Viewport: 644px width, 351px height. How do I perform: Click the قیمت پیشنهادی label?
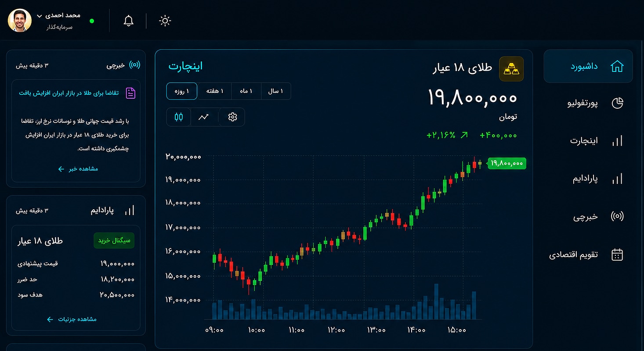pos(38,264)
